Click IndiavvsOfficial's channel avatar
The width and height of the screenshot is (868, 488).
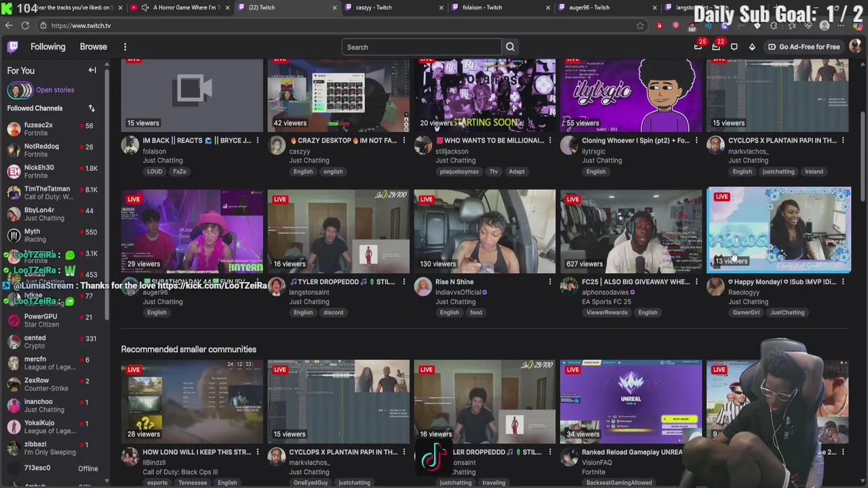[423, 287]
